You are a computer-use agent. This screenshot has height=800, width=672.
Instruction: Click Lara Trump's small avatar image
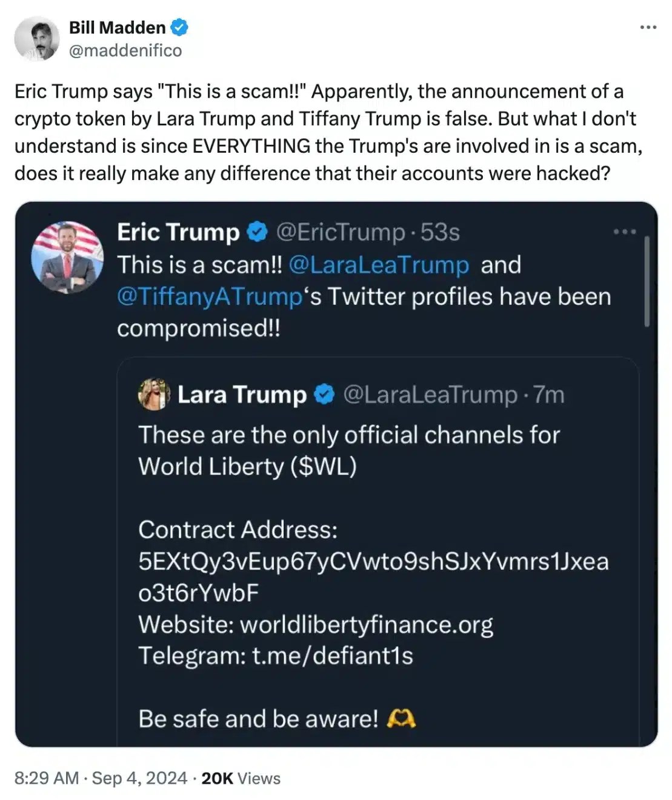pos(154,395)
